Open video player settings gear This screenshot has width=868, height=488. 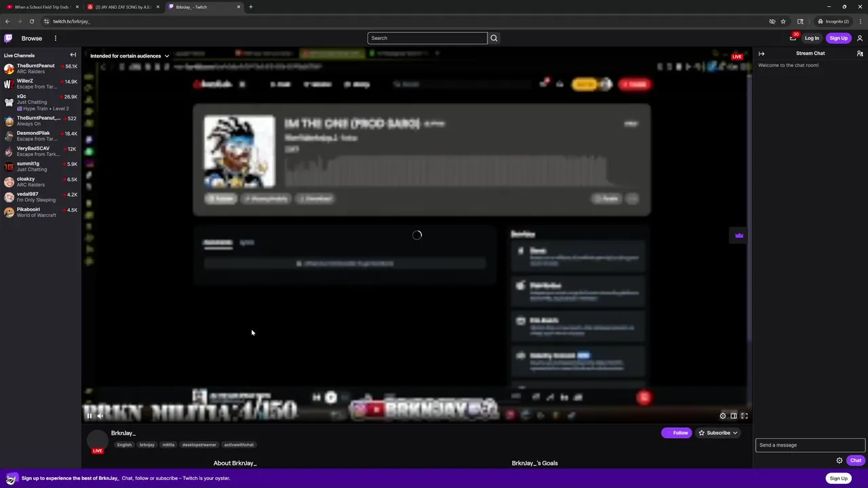(723, 415)
